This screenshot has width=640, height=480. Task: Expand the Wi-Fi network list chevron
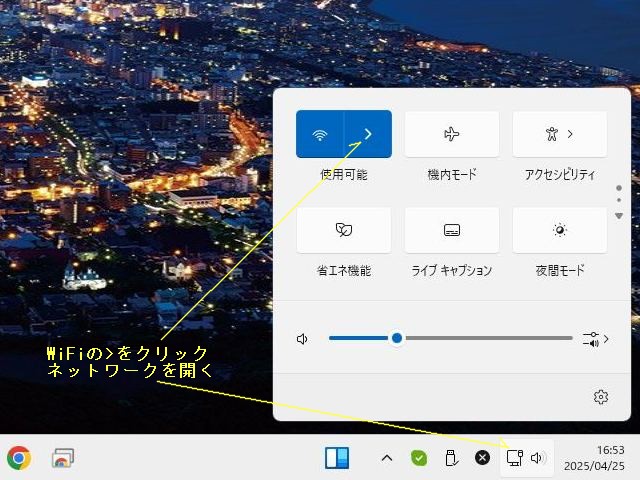coord(368,134)
